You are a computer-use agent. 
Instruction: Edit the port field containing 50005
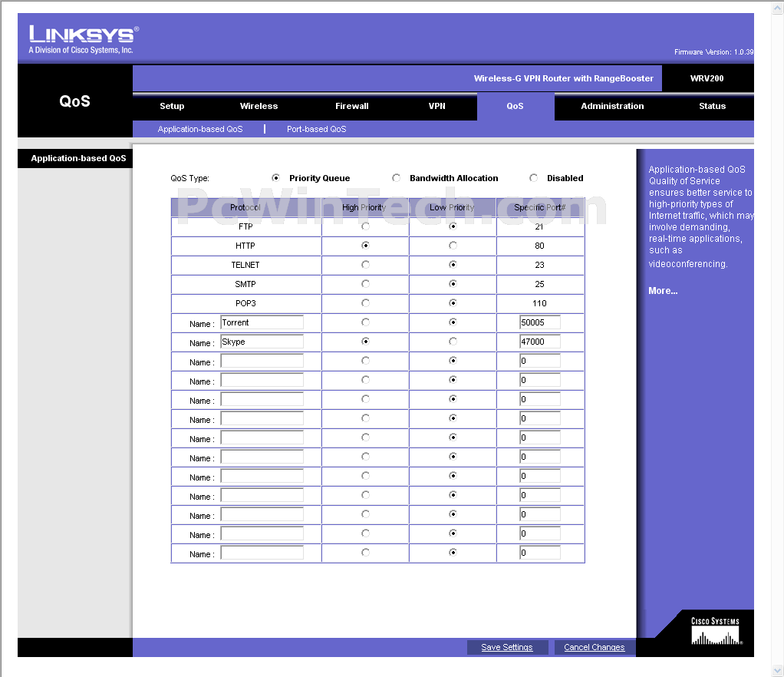(x=540, y=322)
